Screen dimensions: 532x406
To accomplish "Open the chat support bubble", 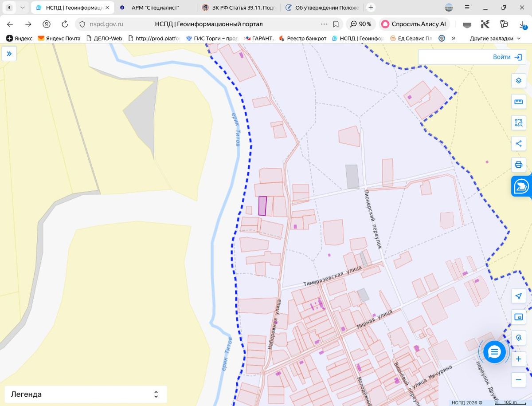I will [494, 352].
